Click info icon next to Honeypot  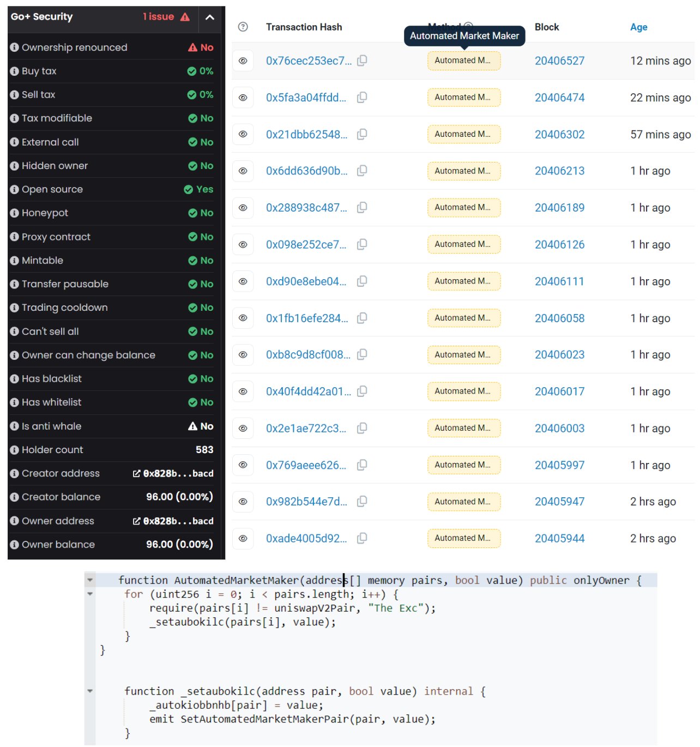[x=15, y=213]
